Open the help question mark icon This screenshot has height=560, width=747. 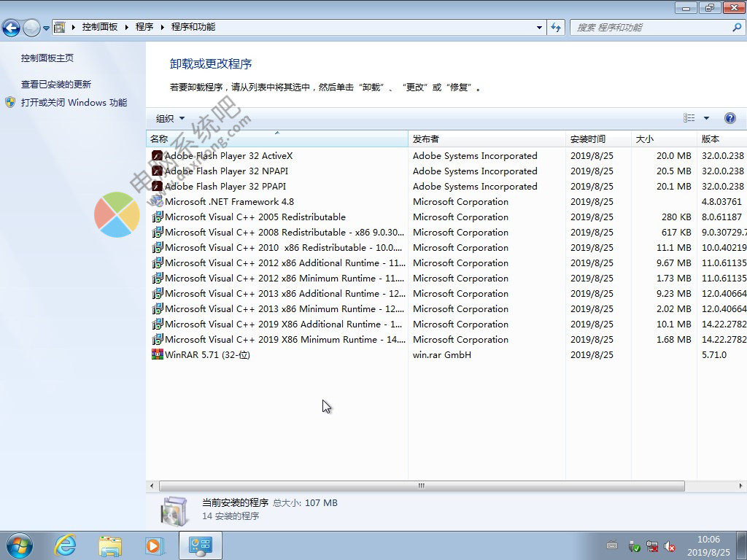point(729,118)
